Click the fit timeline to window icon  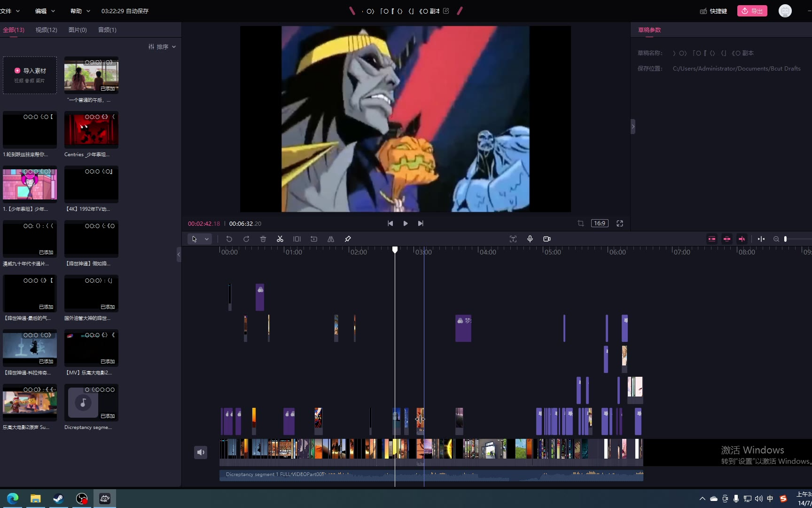click(761, 239)
